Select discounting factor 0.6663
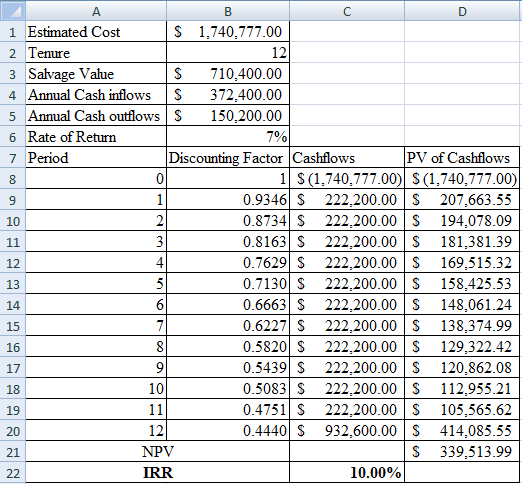Viewport: 522px width, 484px height. 228,305
